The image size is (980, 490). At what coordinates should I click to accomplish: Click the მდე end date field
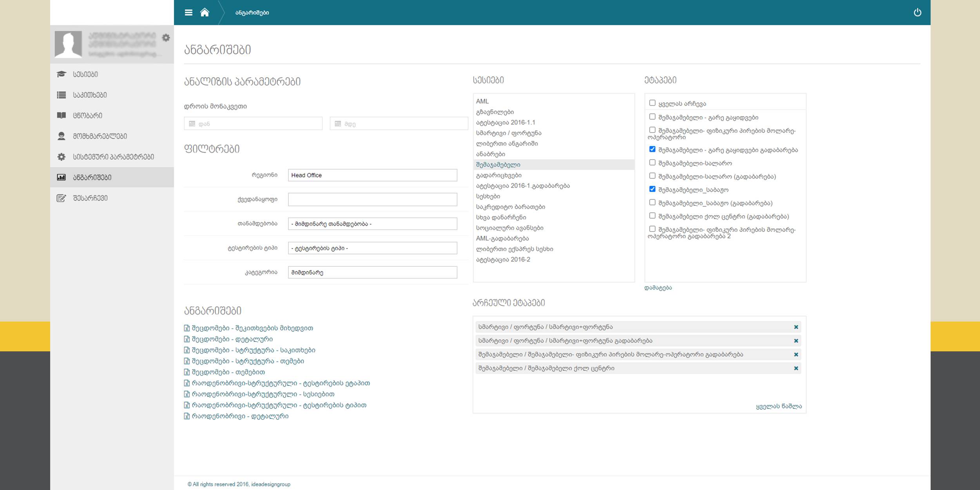(399, 123)
